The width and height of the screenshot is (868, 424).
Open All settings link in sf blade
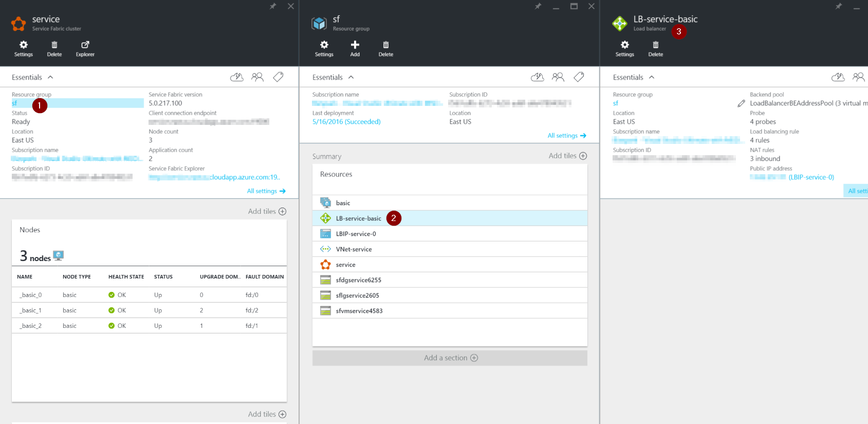567,136
